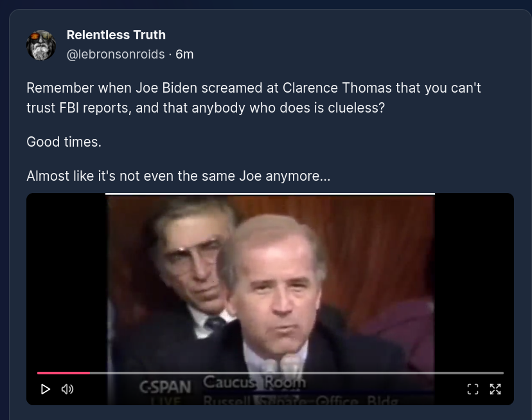
Task: Click the 'Almost like it's not even' sentence
Action: (178, 176)
